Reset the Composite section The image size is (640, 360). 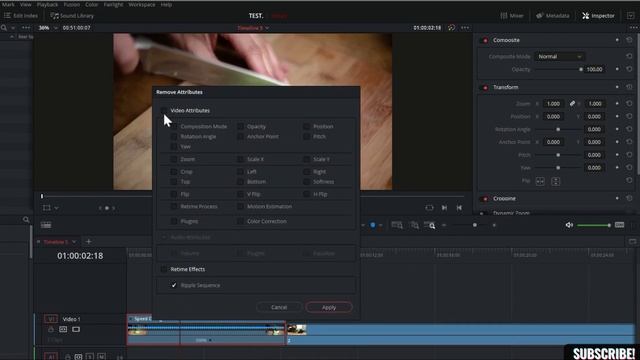pyautogui.click(x=629, y=40)
